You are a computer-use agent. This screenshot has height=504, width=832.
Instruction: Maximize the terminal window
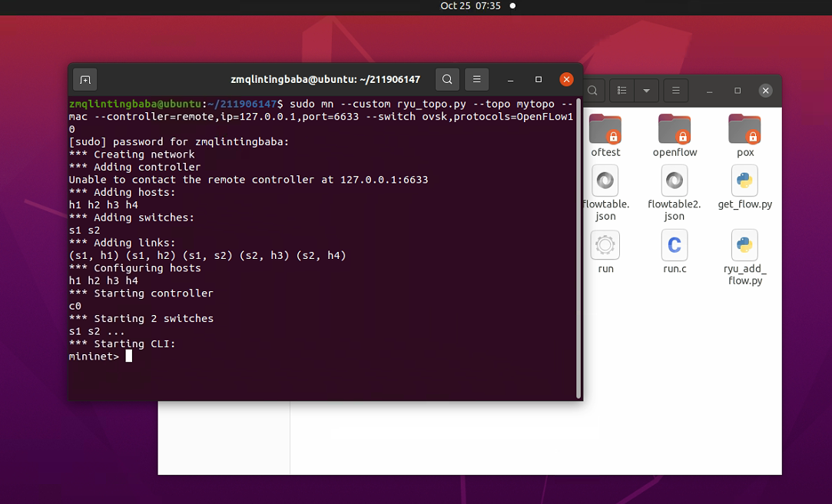coord(539,80)
